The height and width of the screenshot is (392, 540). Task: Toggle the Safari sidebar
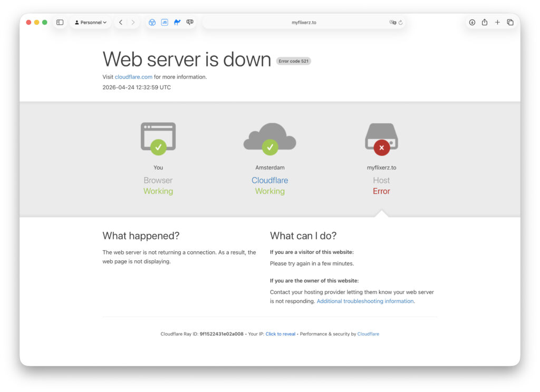(60, 22)
